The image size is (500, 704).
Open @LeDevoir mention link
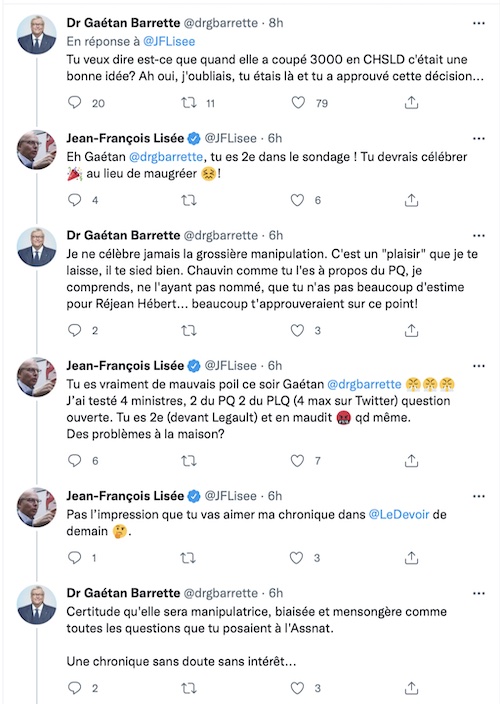[x=399, y=514]
